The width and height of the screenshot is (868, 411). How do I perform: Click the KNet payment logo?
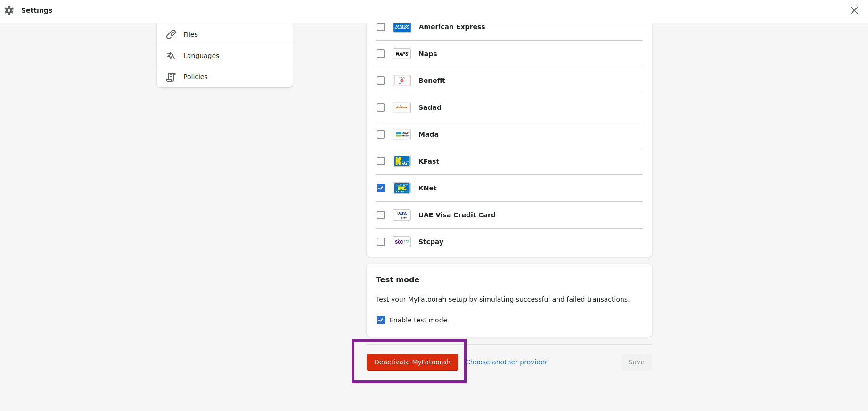[402, 188]
